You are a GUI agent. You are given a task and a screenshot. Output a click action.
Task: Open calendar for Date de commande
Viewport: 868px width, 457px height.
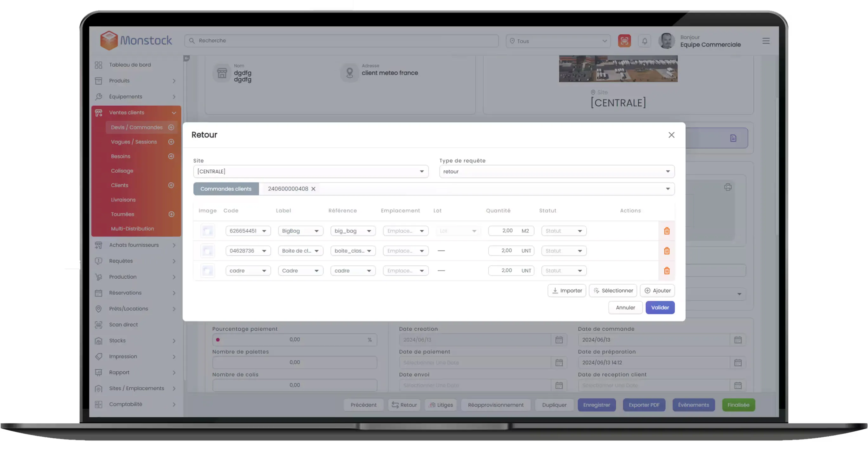click(738, 340)
